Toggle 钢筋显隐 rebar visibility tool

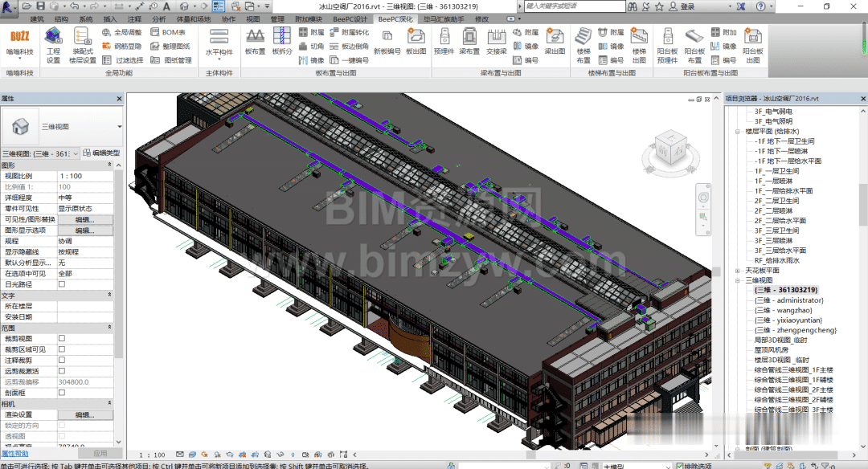pyautogui.click(x=122, y=46)
